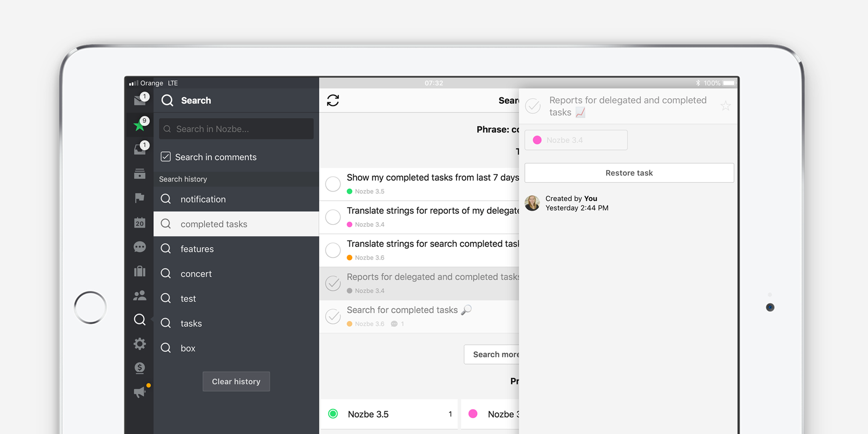Open the Comments speech bubble icon
Image resolution: width=868 pixels, height=434 pixels.
tap(140, 247)
